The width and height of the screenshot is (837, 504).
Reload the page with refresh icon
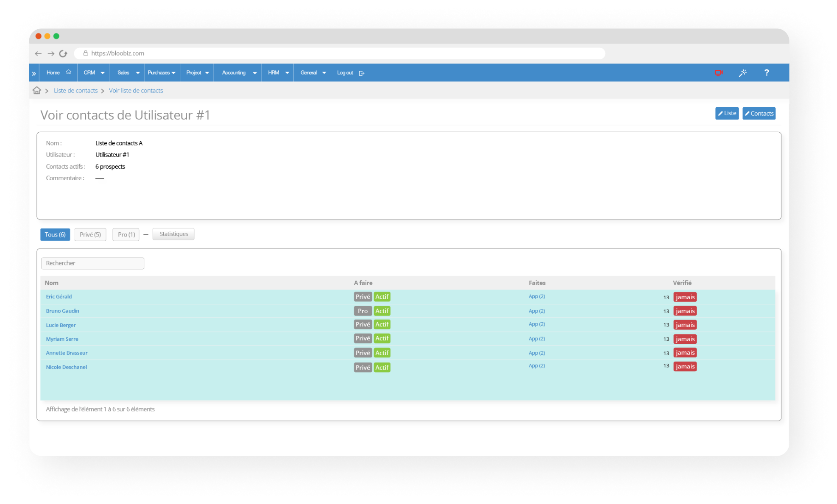click(x=64, y=53)
